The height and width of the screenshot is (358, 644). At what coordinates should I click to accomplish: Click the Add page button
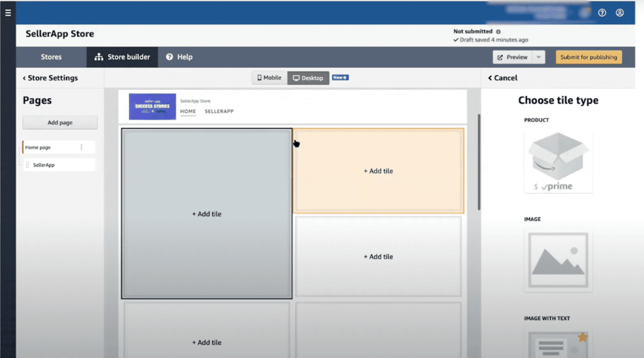point(60,122)
